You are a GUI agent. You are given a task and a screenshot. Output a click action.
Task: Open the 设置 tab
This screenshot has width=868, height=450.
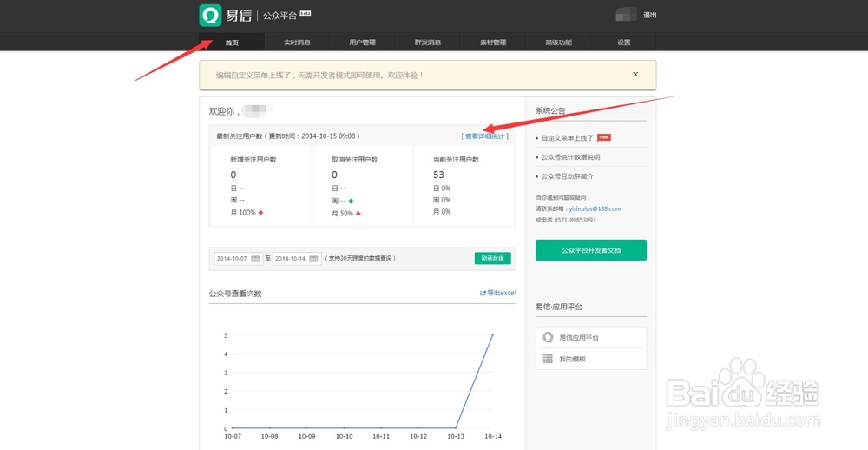[624, 42]
